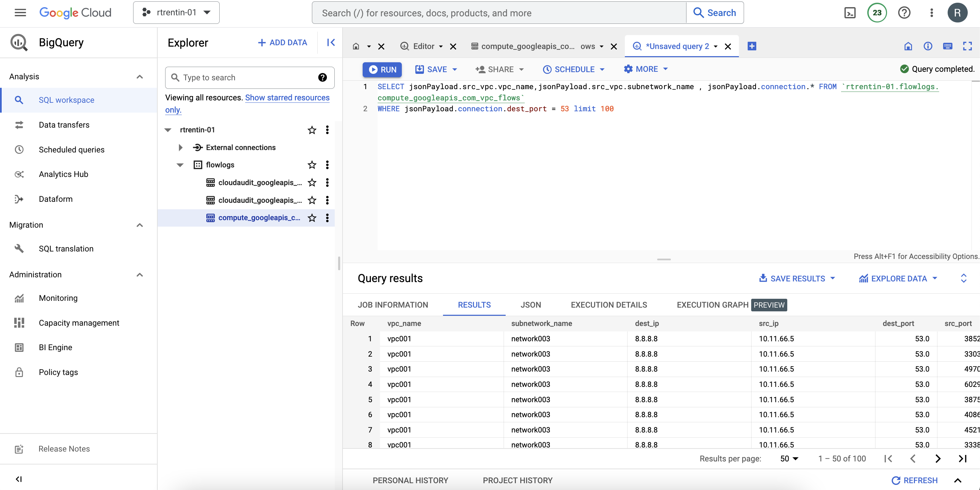This screenshot has width=980, height=490.
Task: Open a new editor tab
Action: [x=752, y=46]
